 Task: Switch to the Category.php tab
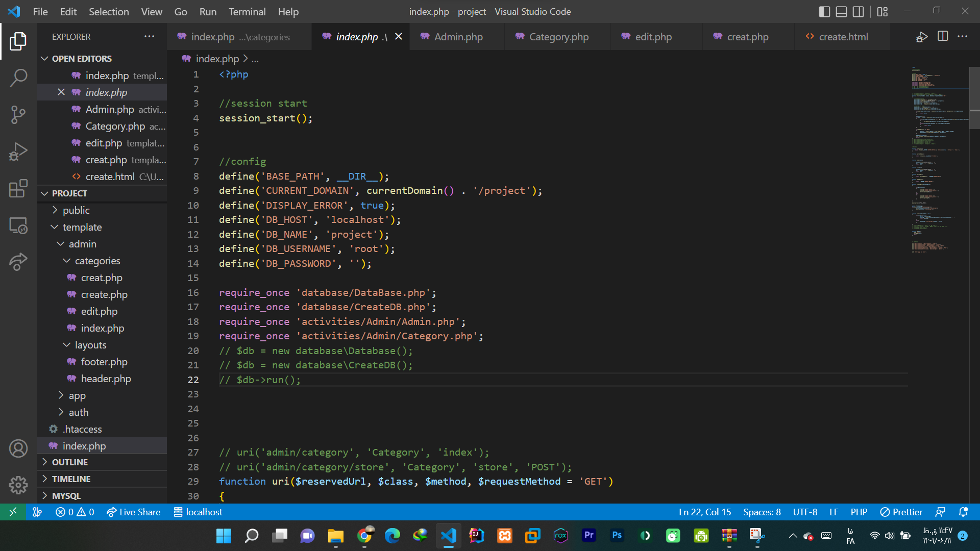[x=558, y=37]
